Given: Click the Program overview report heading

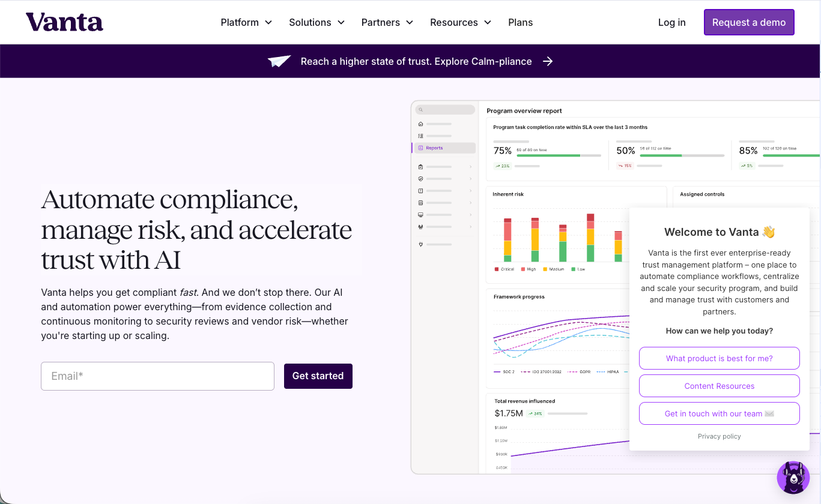Looking at the screenshot, I should pyautogui.click(x=524, y=111).
